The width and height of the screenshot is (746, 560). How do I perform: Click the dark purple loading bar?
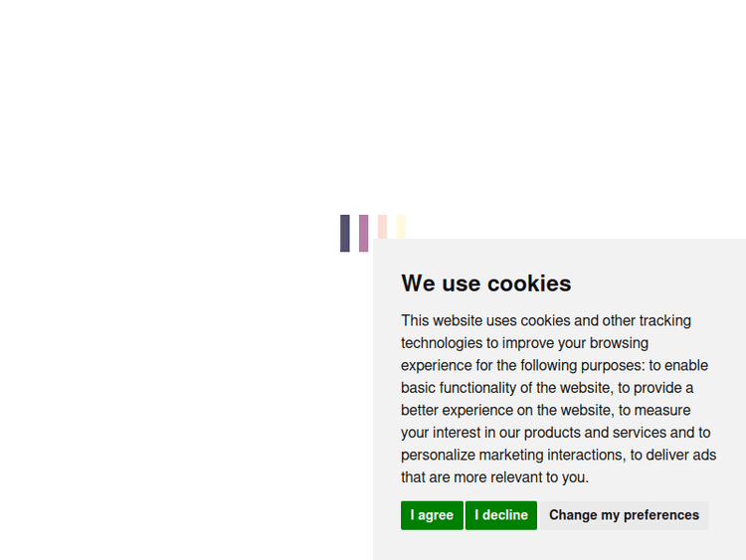click(345, 233)
